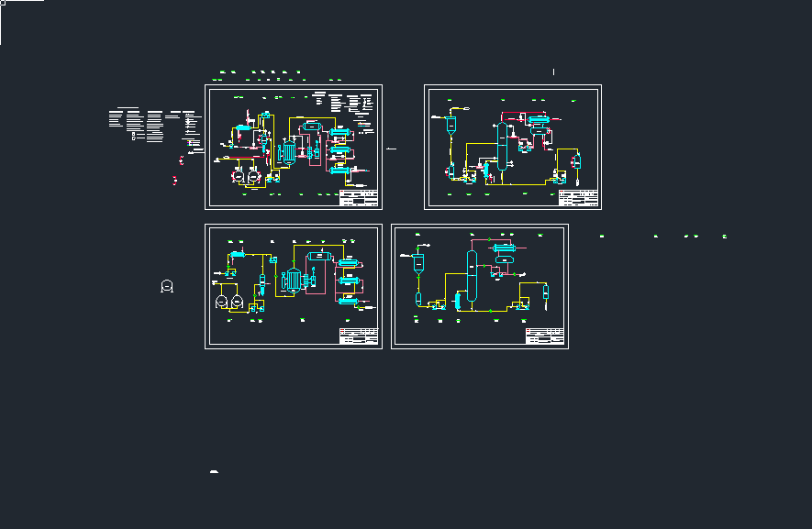Image resolution: width=812 pixels, height=529 pixels.
Task: Click the title block of the bottom-right sheet
Action: point(544,336)
